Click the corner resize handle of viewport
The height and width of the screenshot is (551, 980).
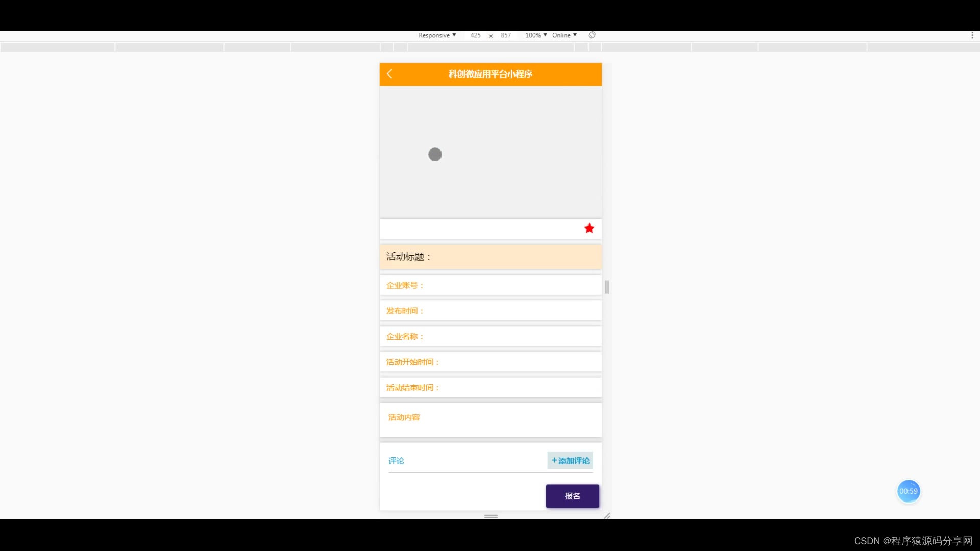[607, 516]
